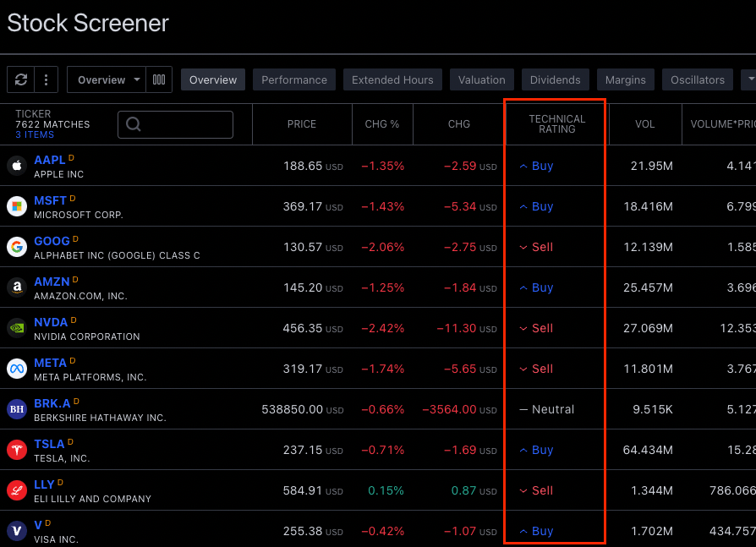This screenshot has width=756, height=547.
Task: Open the AAPL ticker link
Action: pyautogui.click(x=50, y=160)
